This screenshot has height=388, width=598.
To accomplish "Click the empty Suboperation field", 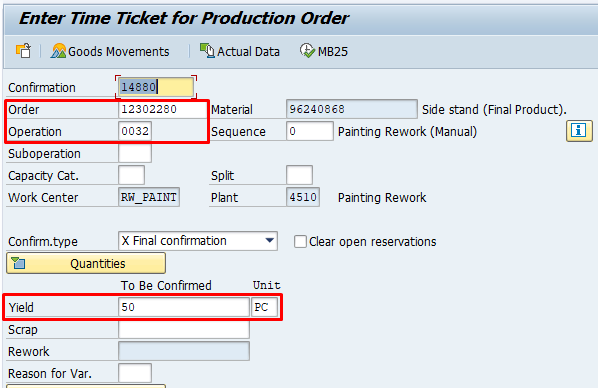I will click(135, 153).
